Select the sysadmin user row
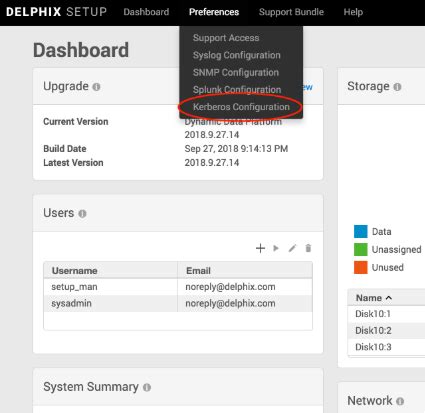The width and height of the screenshot is (425, 413). click(x=178, y=303)
